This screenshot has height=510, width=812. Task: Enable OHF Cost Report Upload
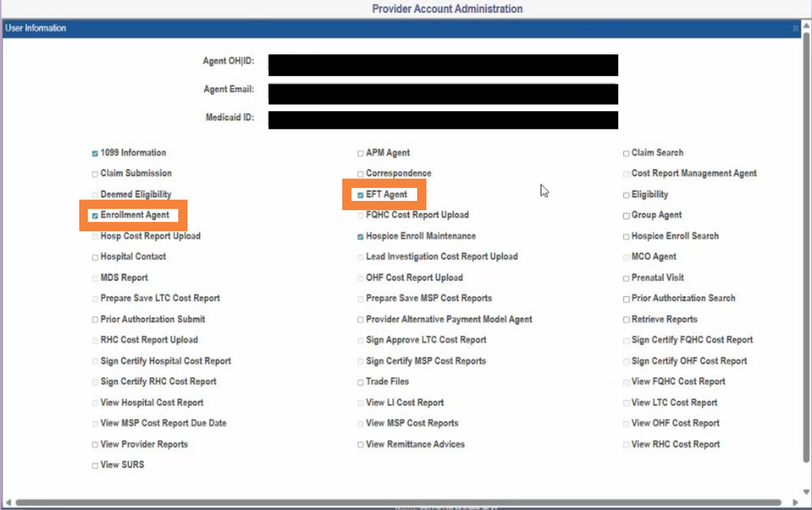tap(360, 279)
